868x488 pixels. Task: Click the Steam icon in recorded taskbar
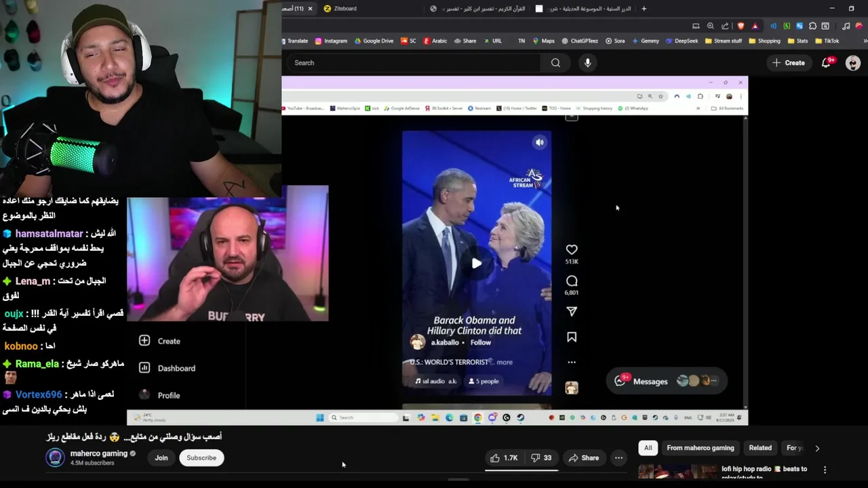point(520,418)
